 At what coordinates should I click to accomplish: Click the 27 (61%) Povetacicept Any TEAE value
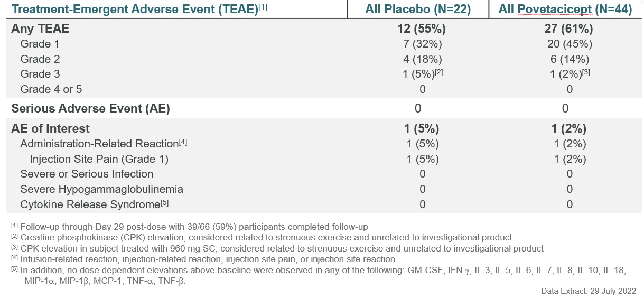568,29
